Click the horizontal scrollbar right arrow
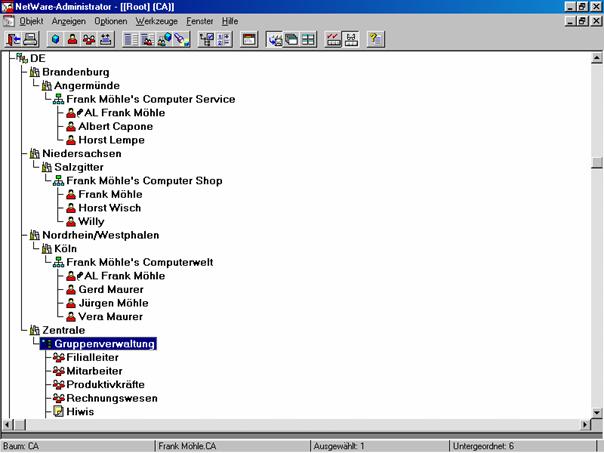 click(x=585, y=424)
